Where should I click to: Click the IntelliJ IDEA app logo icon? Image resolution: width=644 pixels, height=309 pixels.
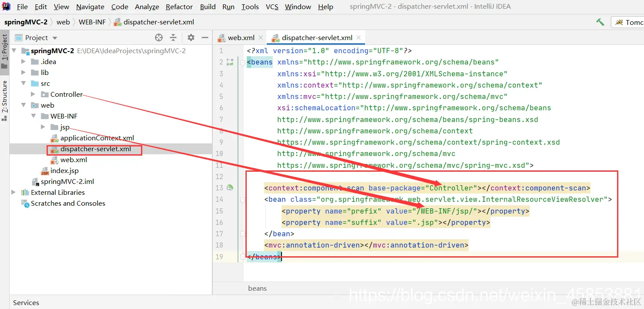point(6,7)
